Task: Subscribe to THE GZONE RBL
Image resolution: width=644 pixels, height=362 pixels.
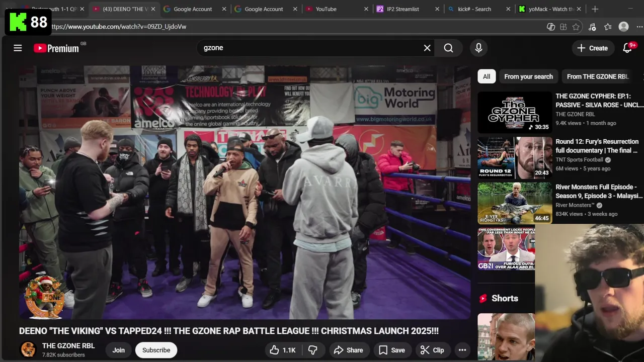Action: 156,350
